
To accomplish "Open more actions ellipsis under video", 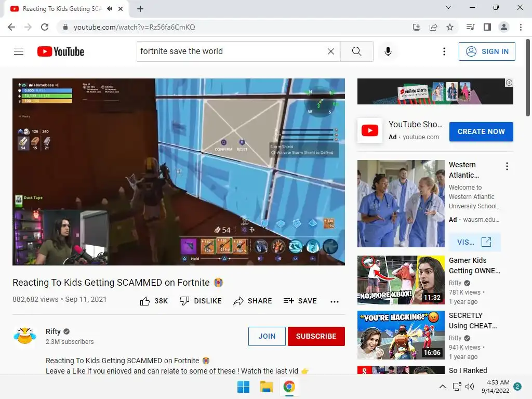I will [x=335, y=301].
